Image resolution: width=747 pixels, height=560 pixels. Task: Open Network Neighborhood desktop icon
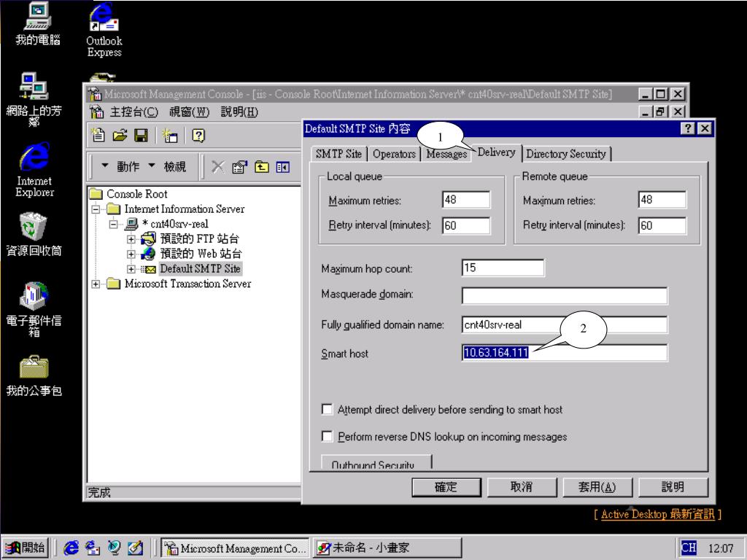34,99
